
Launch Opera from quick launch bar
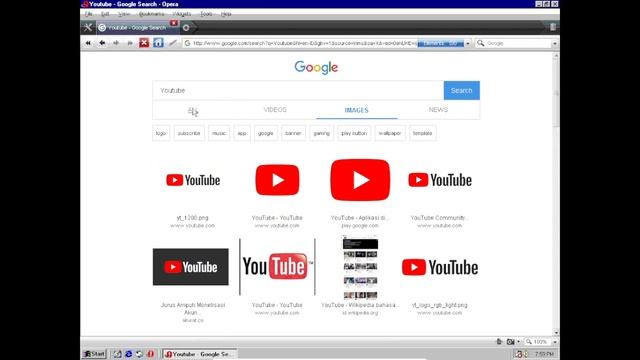151,354
